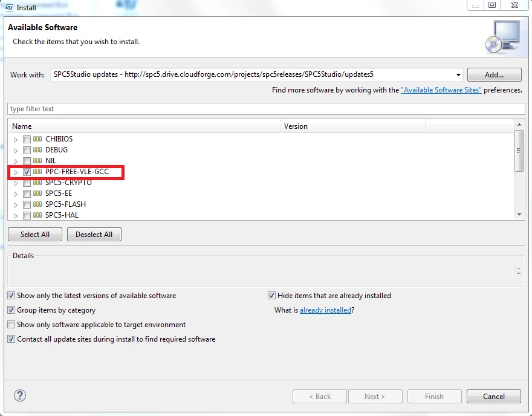Check the SPC5-EE checkbox
532x416 pixels.
point(27,193)
